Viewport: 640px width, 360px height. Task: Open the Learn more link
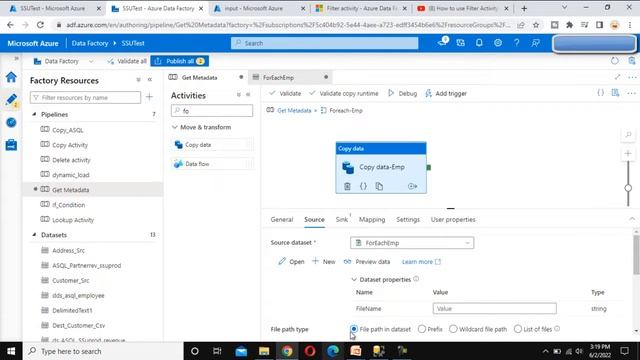pyautogui.click(x=421, y=262)
